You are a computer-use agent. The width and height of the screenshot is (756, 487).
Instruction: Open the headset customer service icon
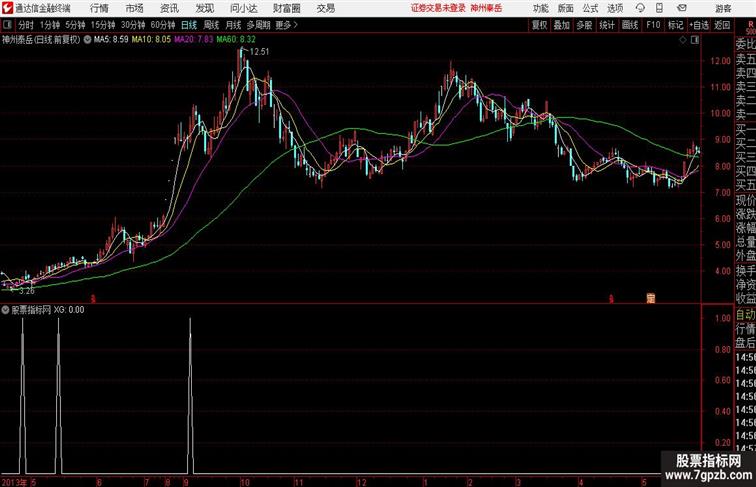(640, 8)
